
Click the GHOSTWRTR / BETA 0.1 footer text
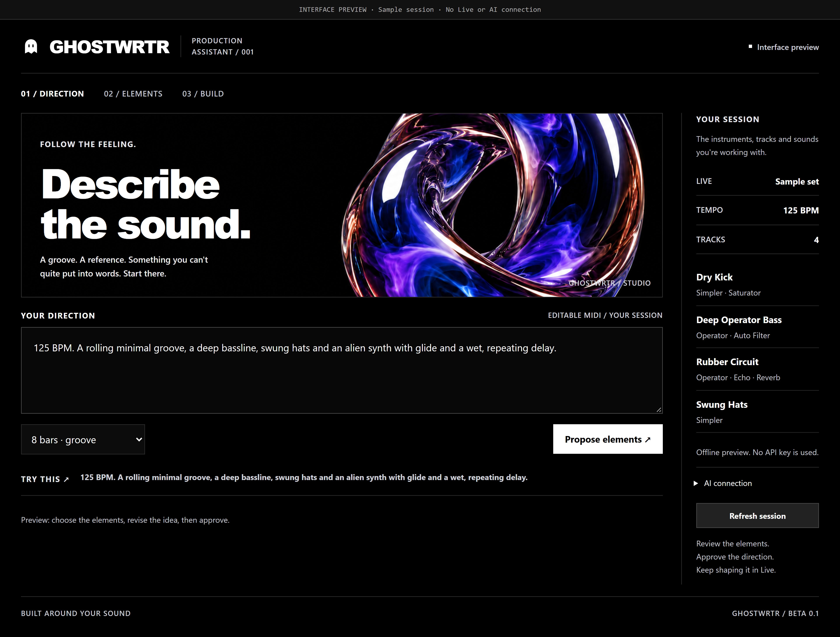pyautogui.click(x=775, y=613)
